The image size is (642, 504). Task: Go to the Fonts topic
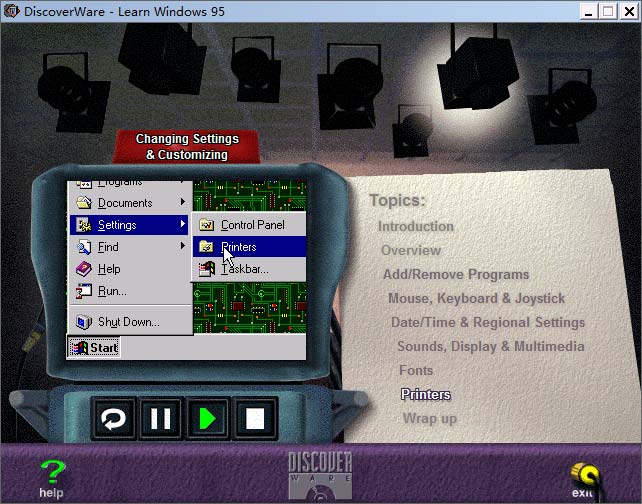pyautogui.click(x=416, y=371)
